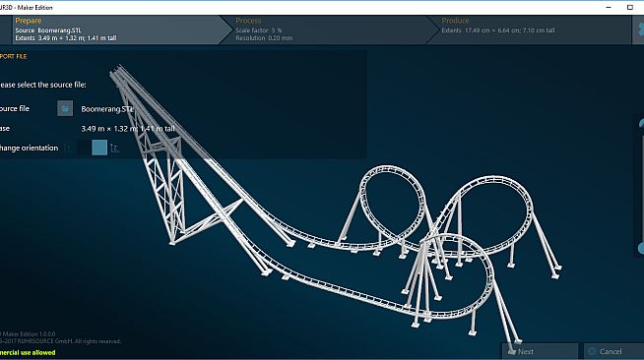Click the 'Resolution 0.20 mm' text
The image size is (644, 360).
pos(264,38)
